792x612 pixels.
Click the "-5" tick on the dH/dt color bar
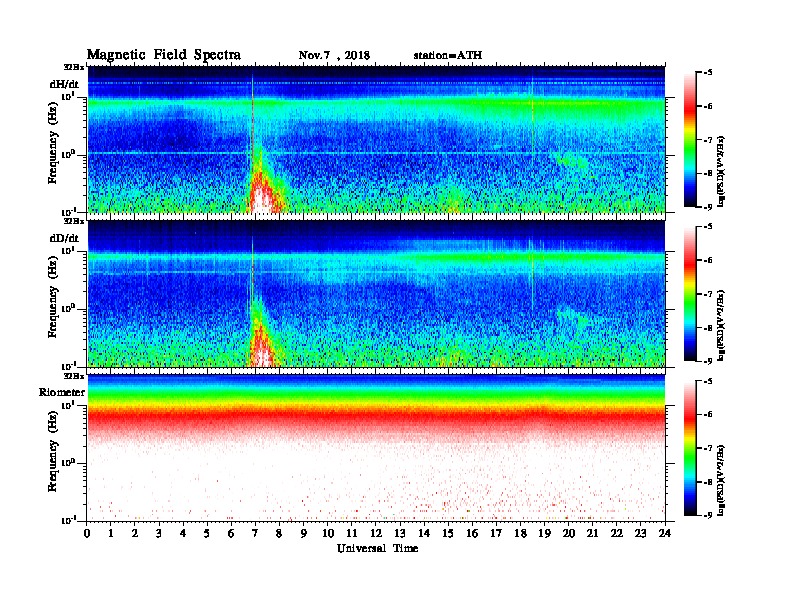click(708, 73)
